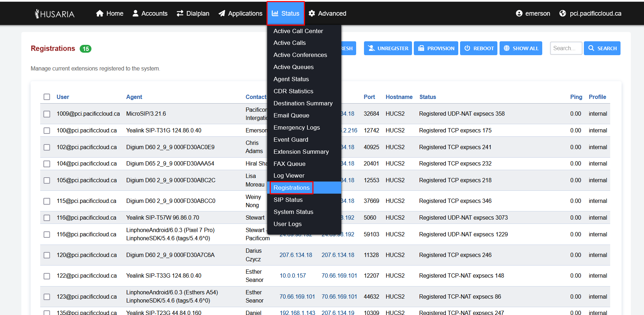Select the checkbox for 104@pci.pacificcloud.ca
This screenshot has width=644, height=315.
pos(47,164)
